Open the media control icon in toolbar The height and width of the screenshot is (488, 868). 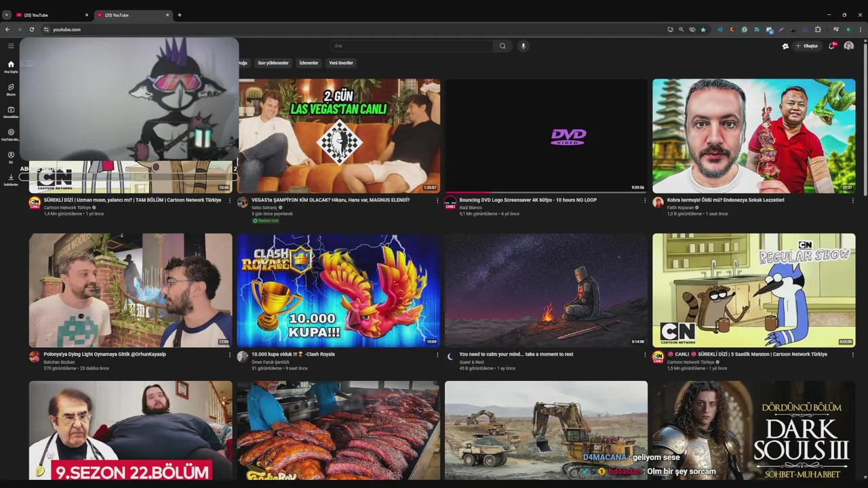click(836, 29)
